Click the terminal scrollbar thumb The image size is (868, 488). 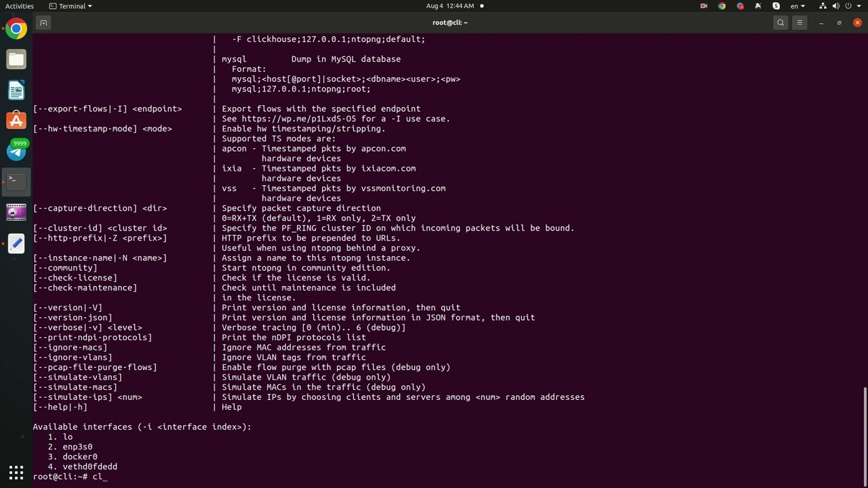[x=865, y=434]
